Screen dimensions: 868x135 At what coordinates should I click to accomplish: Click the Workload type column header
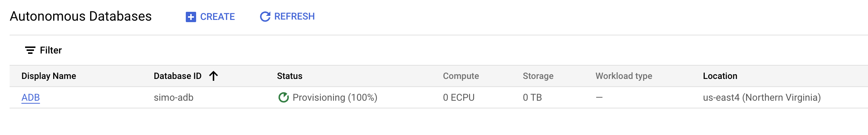(624, 76)
